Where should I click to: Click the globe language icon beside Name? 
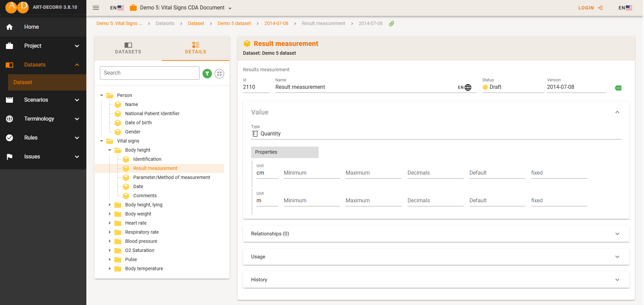pos(468,87)
